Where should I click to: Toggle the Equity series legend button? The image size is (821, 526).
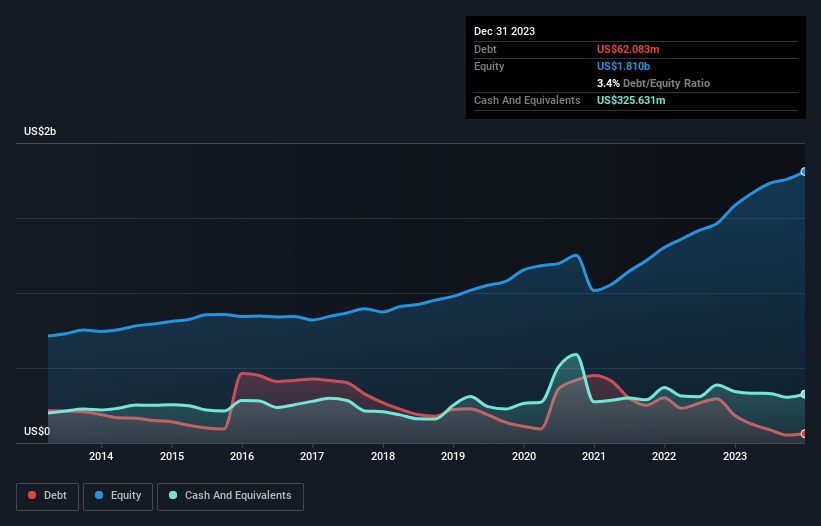(118, 496)
